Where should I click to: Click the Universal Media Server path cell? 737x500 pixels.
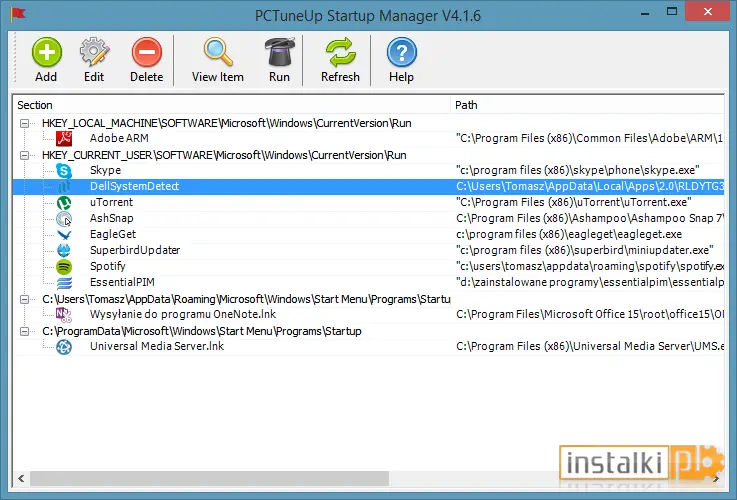click(x=589, y=346)
